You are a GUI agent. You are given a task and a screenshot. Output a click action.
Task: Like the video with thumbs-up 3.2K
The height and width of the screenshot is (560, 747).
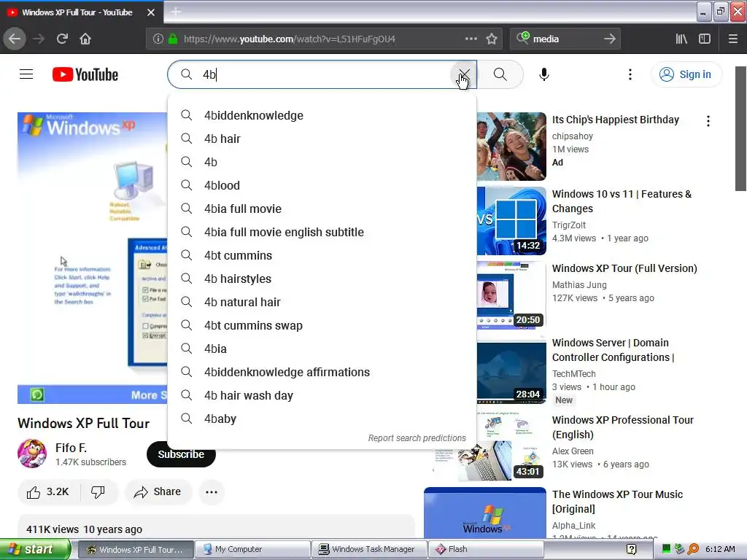coord(47,492)
